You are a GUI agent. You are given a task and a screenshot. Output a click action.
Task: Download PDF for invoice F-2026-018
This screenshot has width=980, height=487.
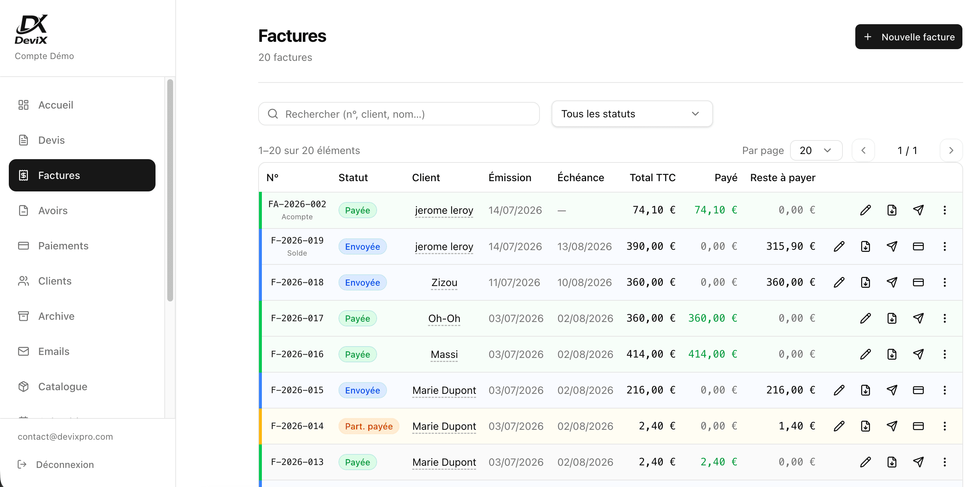tap(866, 282)
